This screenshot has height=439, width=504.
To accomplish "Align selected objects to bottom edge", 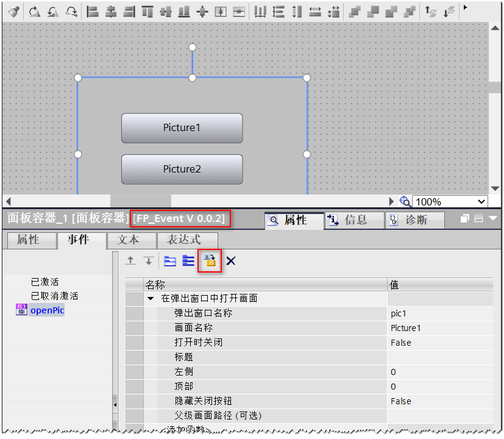I will click(184, 10).
